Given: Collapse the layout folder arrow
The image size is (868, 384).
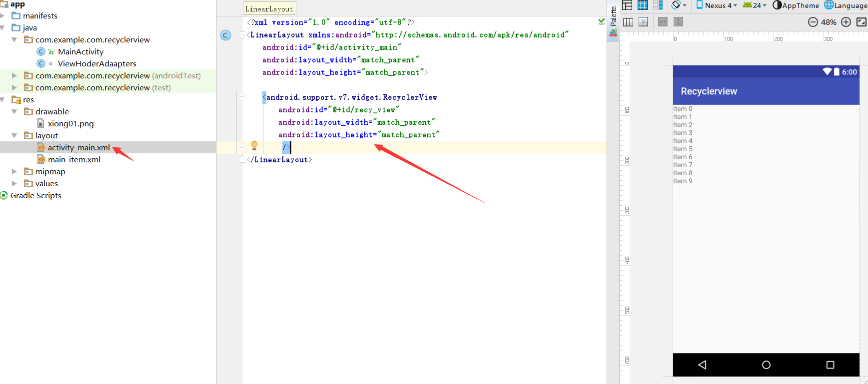Looking at the screenshot, I should tap(14, 136).
